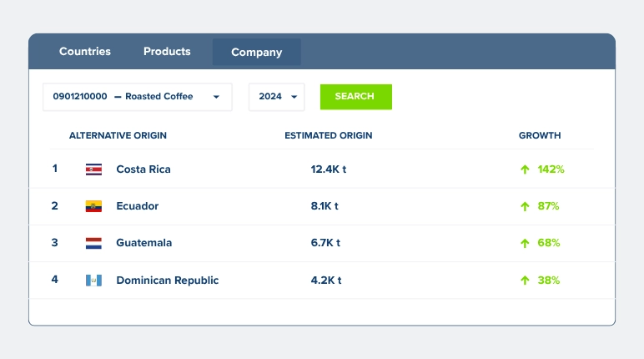Select the Company tab
Screen dimensions: 644x359
(x=257, y=53)
